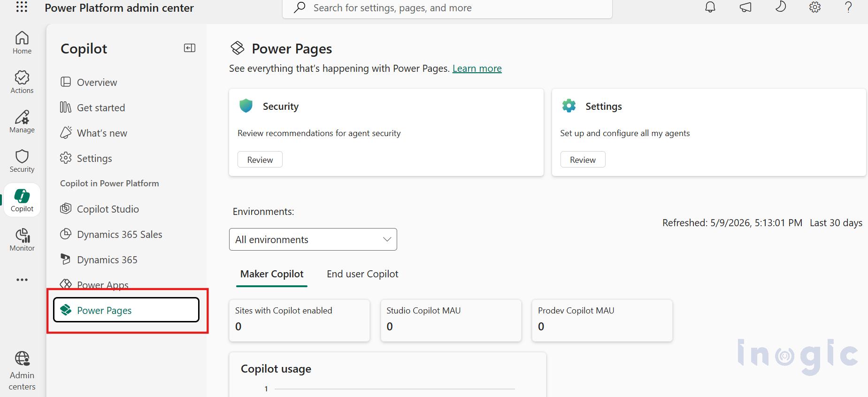Open the app launcher waffle icon
This screenshot has width=868, height=397.
click(x=22, y=7)
